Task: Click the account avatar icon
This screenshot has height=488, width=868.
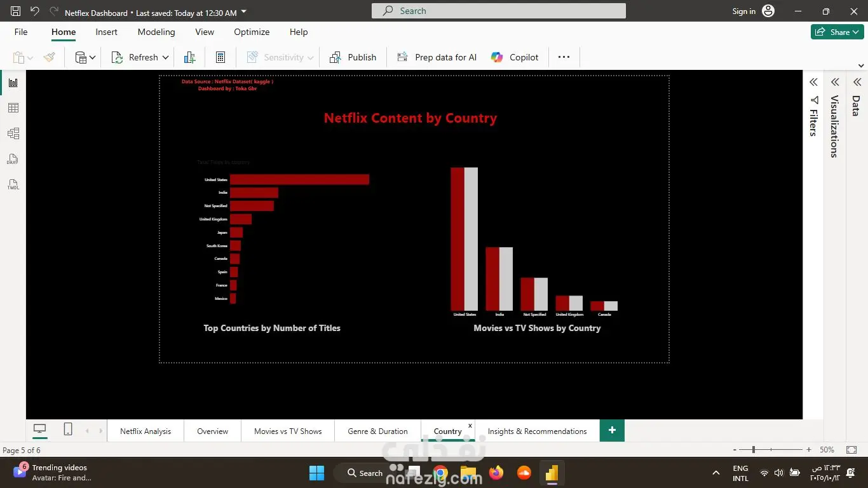Action: 768,11
